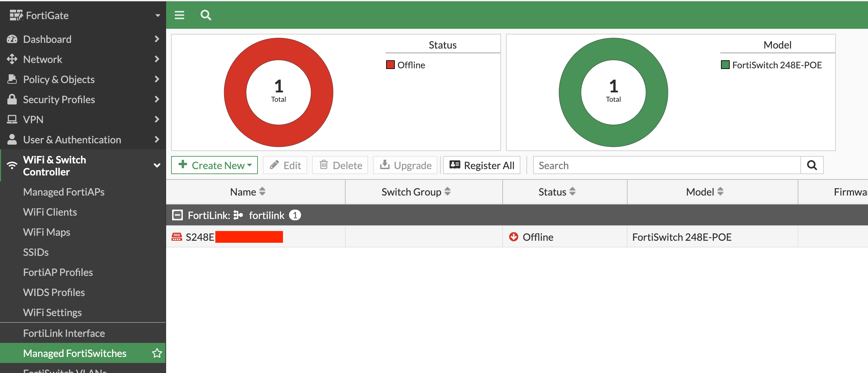
Task: Click the green Model donut chart ring
Action: (570, 92)
